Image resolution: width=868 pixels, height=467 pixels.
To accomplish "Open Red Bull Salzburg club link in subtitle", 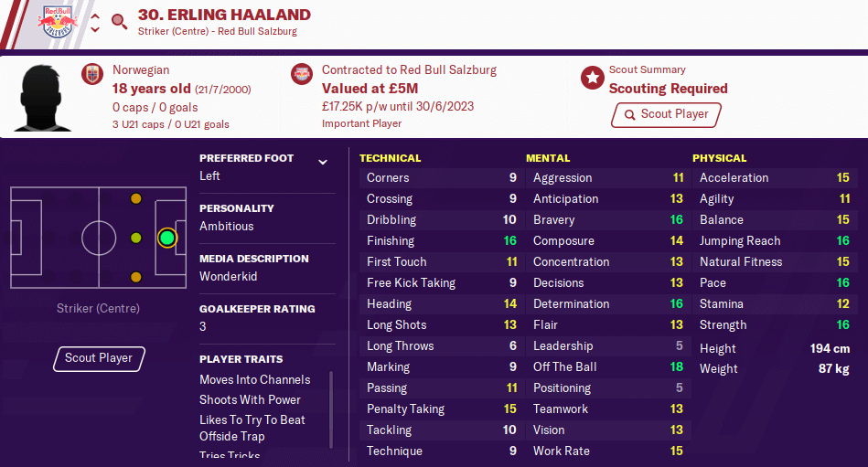I will click(257, 32).
